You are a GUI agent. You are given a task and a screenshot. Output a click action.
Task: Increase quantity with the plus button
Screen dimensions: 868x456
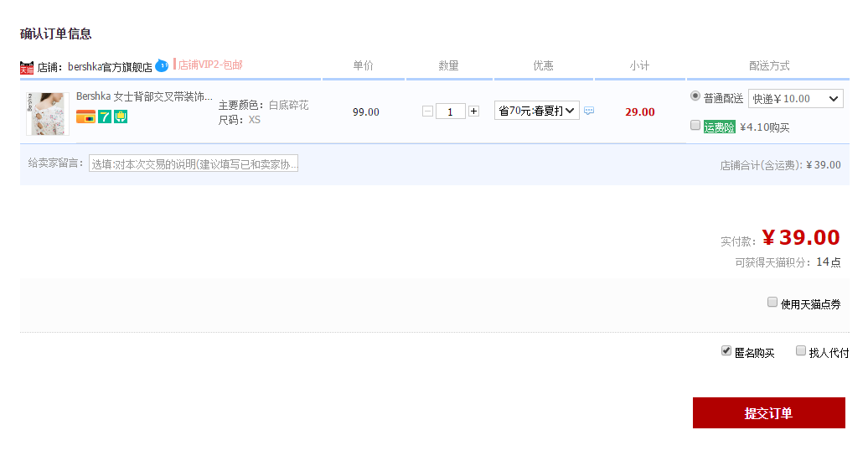[474, 111]
